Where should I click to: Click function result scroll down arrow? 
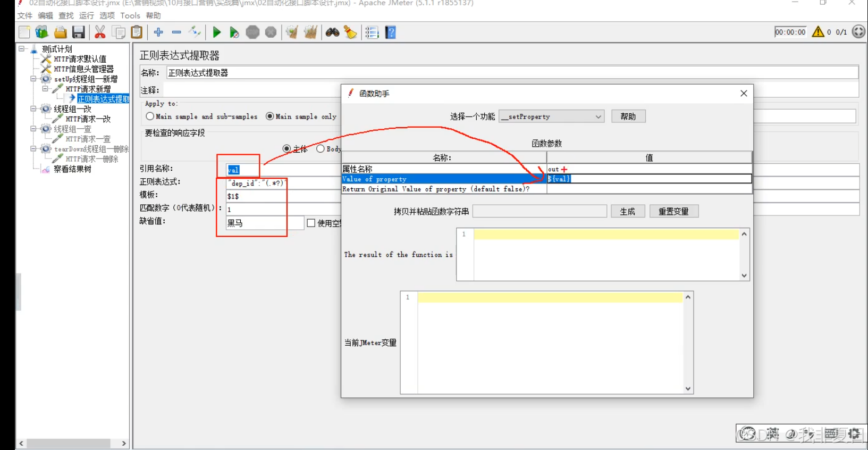(x=744, y=276)
